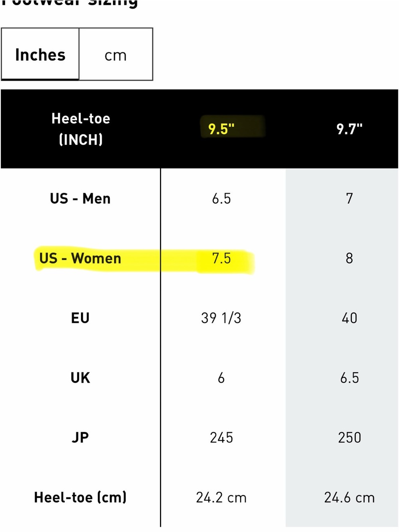Select the Heel-toe (INCH) row header
Image resolution: width=399 pixels, height=532 pixels.
[x=81, y=129]
